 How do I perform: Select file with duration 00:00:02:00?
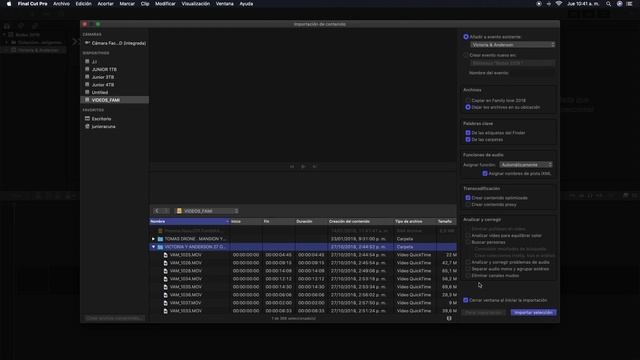coord(303,303)
